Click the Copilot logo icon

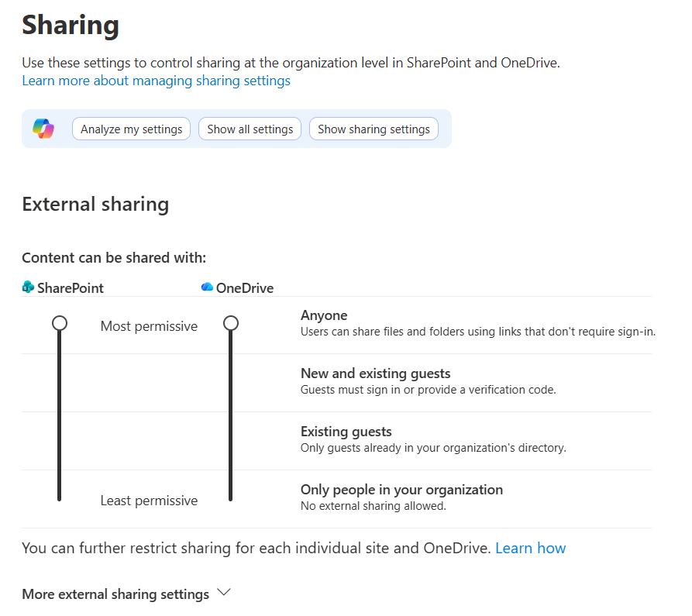tap(43, 129)
